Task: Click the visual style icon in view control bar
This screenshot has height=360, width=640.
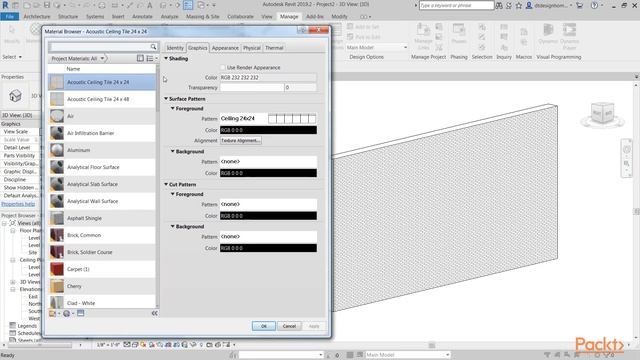Action: click(x=135, y=344)
